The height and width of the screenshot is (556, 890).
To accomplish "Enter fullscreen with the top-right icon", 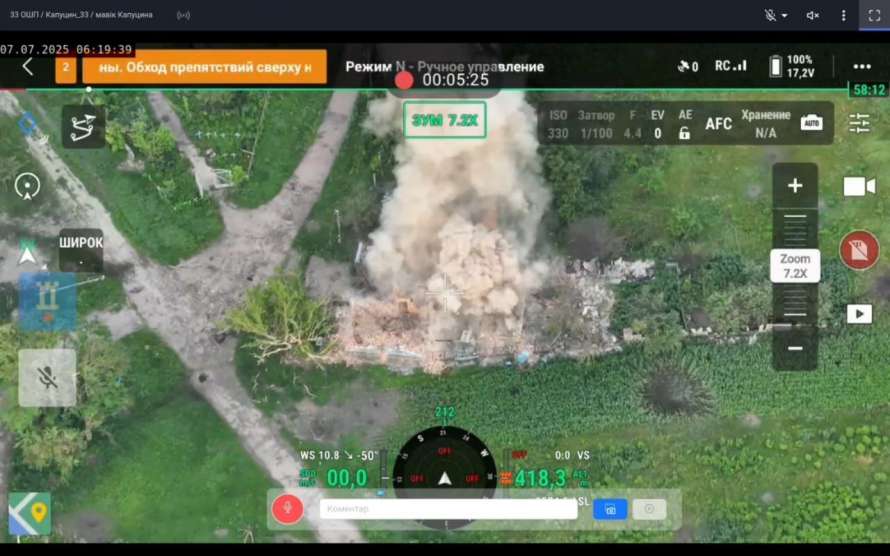I will coord(874,15).
